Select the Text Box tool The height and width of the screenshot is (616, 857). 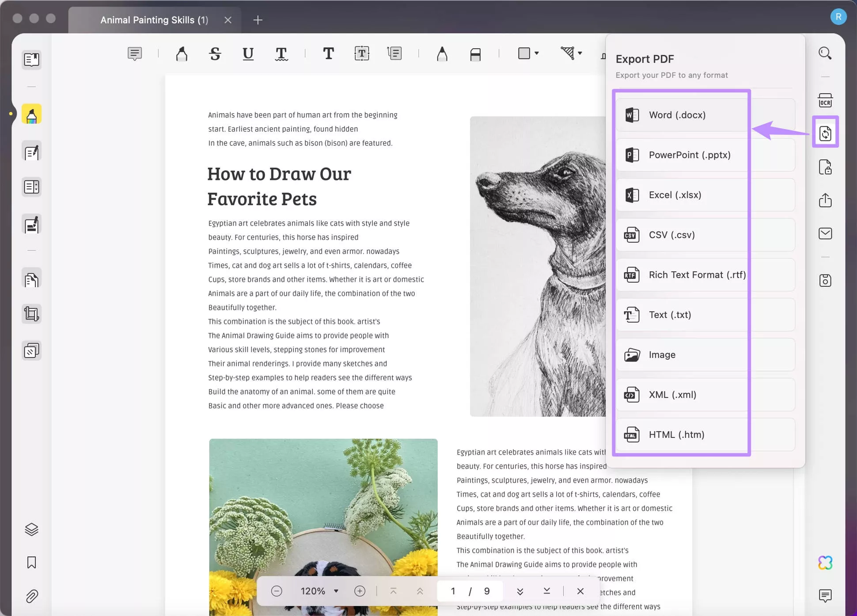[362, 53]
